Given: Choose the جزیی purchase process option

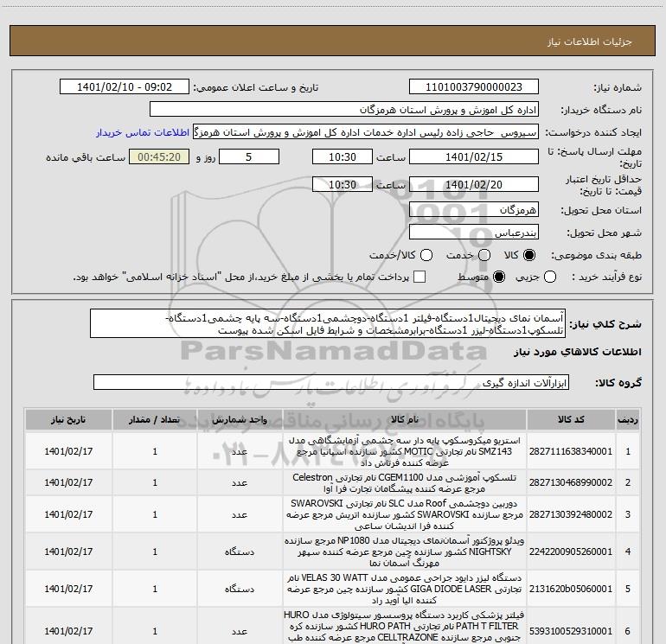Looking at the screenshot, I should click(549, 277).
